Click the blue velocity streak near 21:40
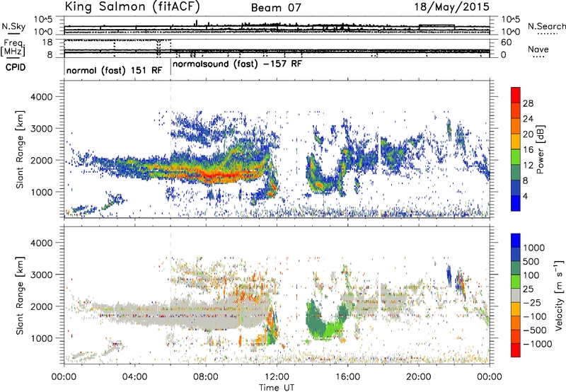Viewport: 566px width, 392px height. coord(449,275)
